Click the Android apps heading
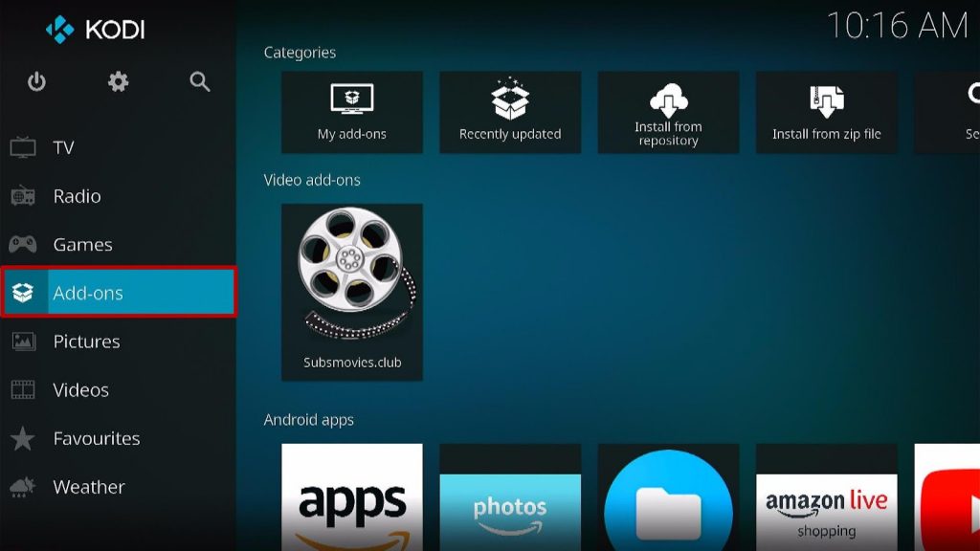Image resolution: width=980 pixels, height=551 pixels. point(309,420)
